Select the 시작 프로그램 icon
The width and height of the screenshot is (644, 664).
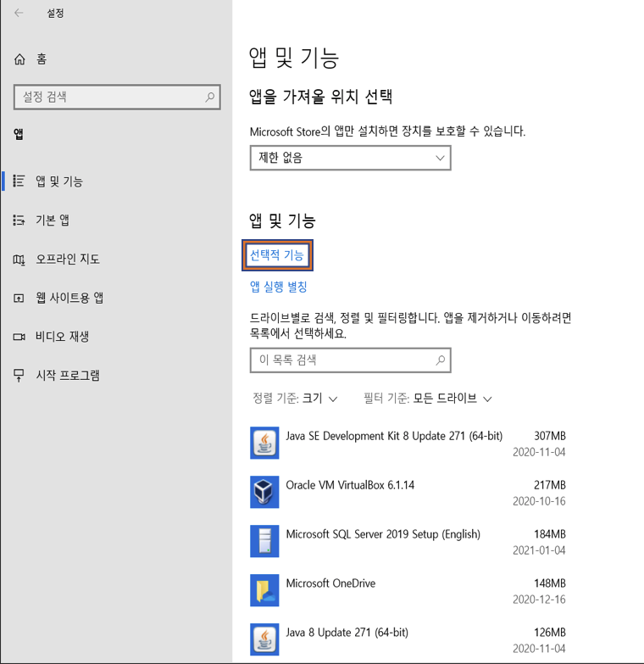pos(19,375)
